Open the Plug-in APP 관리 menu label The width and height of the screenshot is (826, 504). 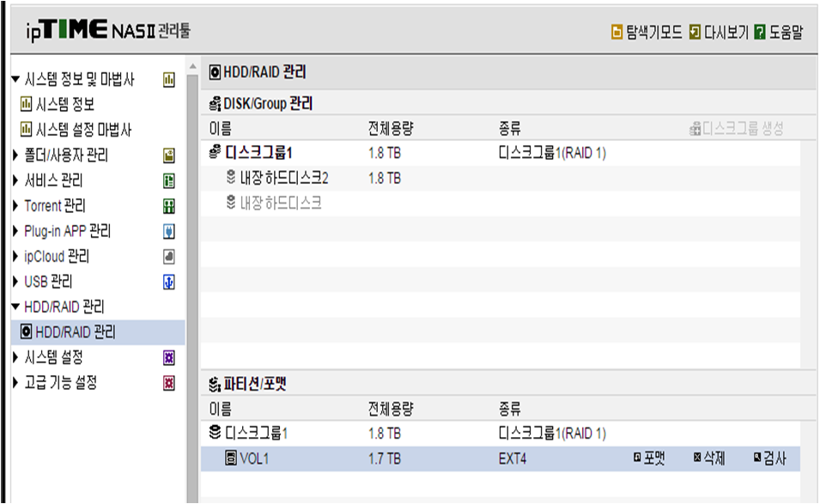[68, 231]
